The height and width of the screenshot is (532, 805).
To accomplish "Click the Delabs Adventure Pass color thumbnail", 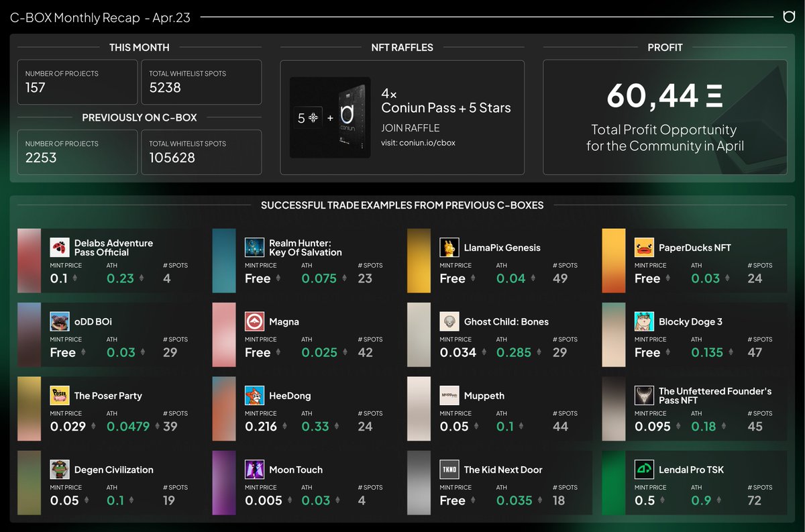I will click(30, 260).
